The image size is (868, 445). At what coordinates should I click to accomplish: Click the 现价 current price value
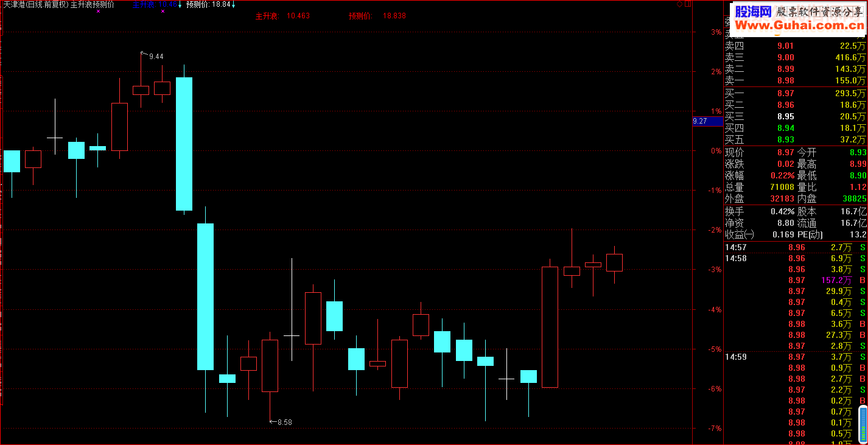785,152
